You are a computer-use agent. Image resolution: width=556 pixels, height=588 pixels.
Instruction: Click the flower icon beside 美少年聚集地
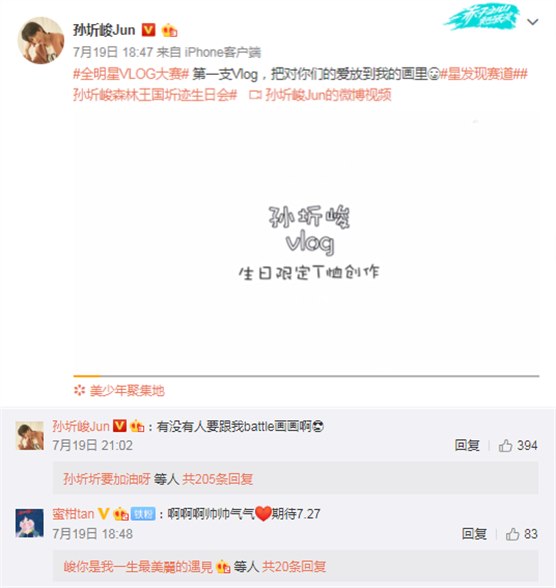pyautogui.click(x=79, y=390)
